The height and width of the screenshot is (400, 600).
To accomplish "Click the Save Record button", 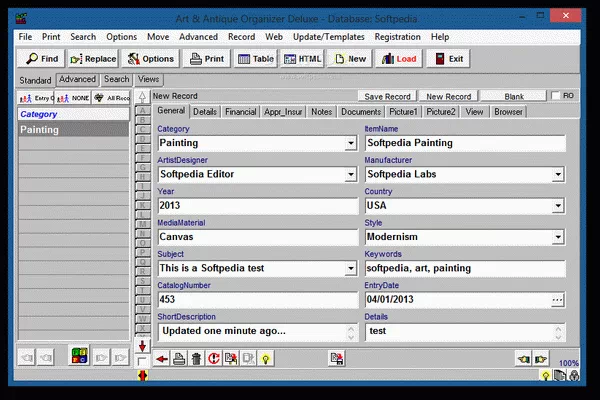I will pyautogui.click(x=387, y=96).
